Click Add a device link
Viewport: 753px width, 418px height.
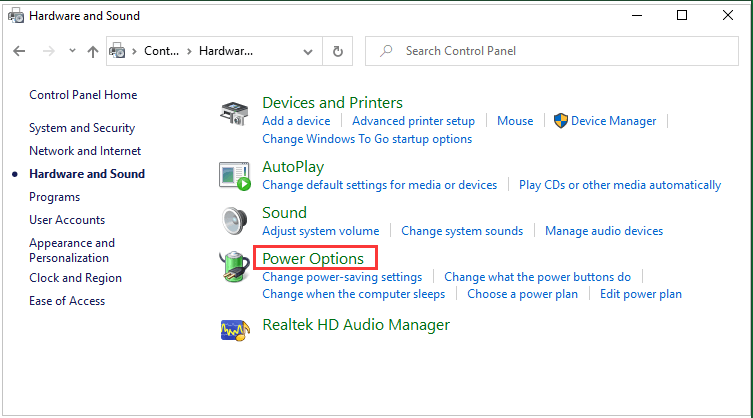296,121
